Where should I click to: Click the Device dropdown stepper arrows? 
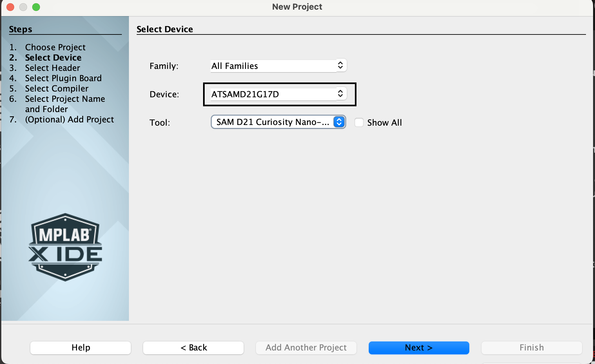click(340, 94)
